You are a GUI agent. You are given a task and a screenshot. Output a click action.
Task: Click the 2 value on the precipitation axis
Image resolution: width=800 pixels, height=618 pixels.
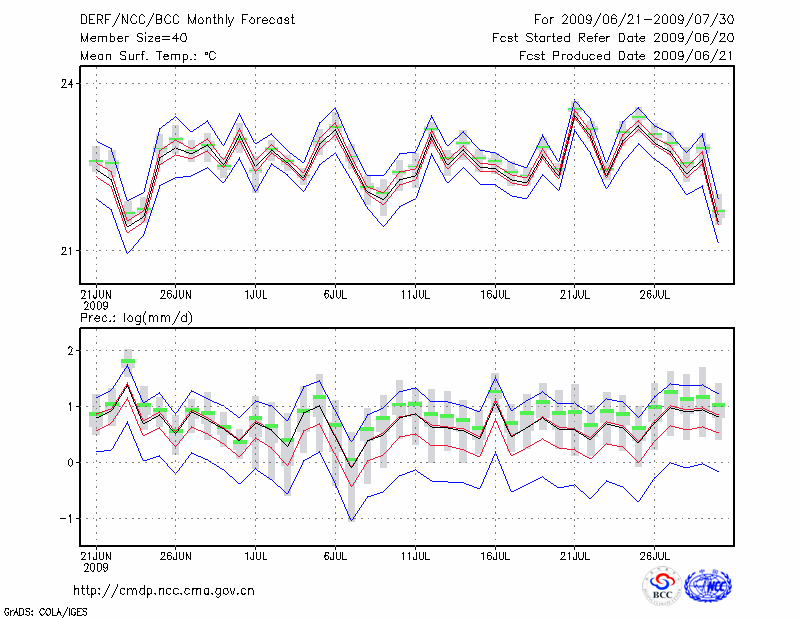(x=71, y=351)
